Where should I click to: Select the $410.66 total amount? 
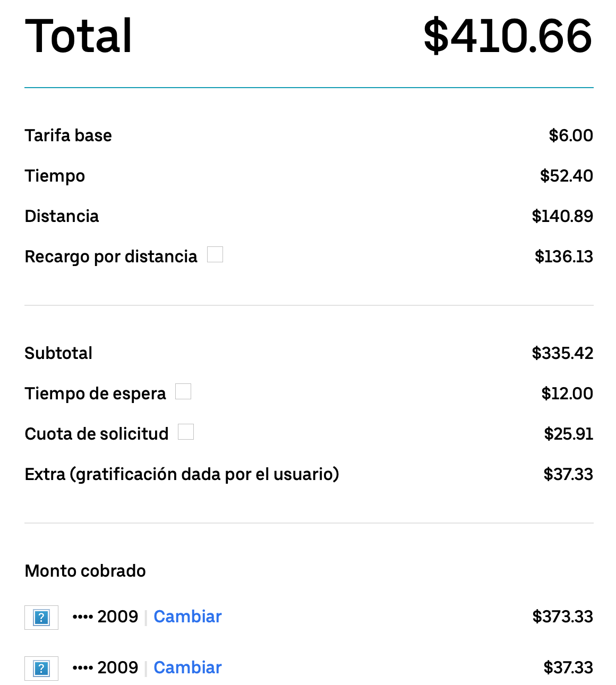pyautogui.click(x=508, y=36)
